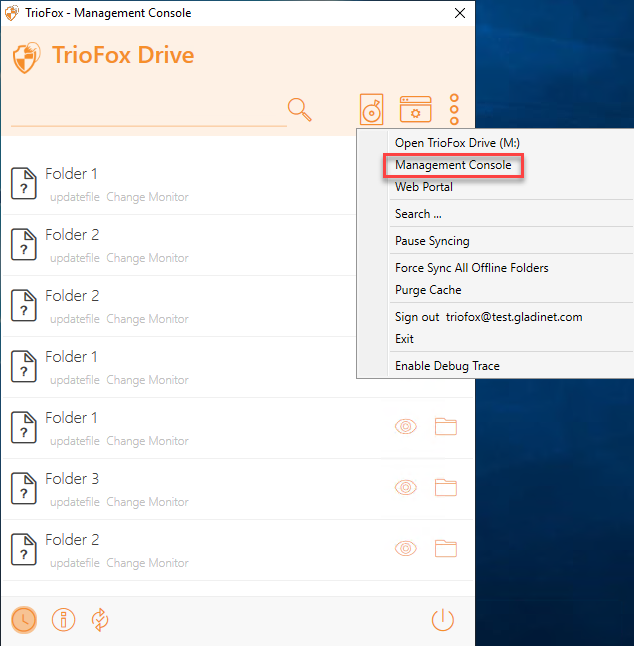The width and height of the screenshot is (634, 646).
Task: Toggle eye icon in fifth row Folder 1
Action: point(406,427)
